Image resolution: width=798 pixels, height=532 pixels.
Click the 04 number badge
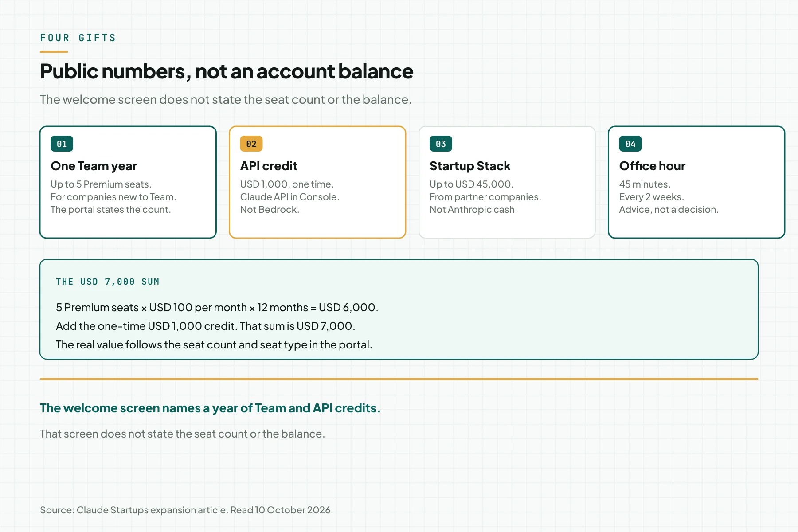[630, 144]
